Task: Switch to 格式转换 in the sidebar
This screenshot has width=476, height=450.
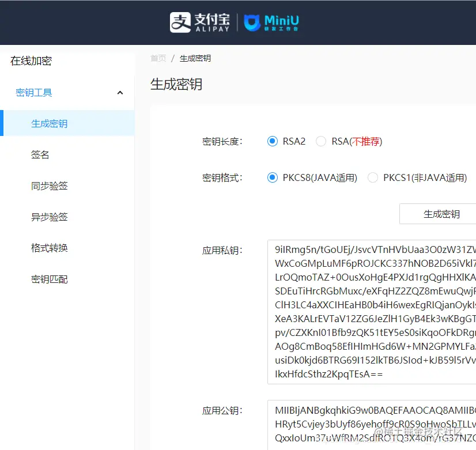Action: point(49,248)
